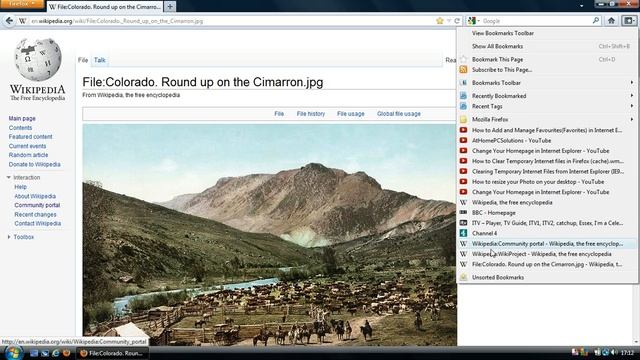This screenshot has height=360, width=640.
Task: Open Wikipedia:Community portal bookmark
Action: pyautogui.click(x=548, y=244)
